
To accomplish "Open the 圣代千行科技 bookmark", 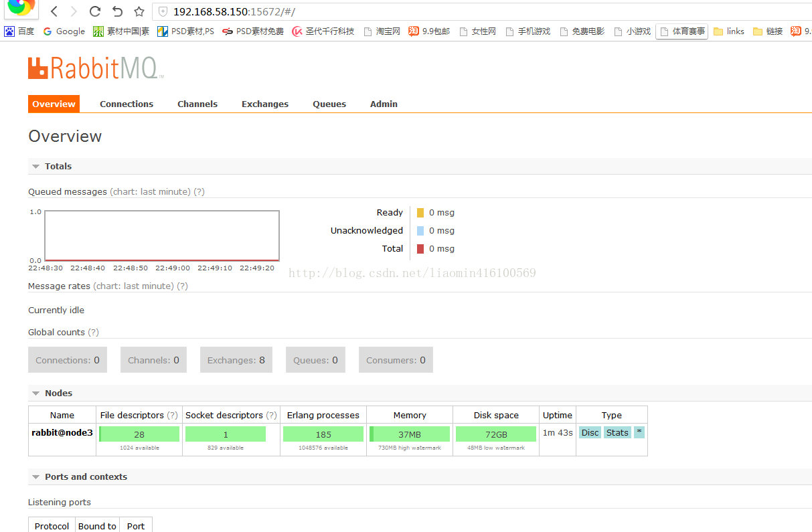I will click(x=323, y=31).
